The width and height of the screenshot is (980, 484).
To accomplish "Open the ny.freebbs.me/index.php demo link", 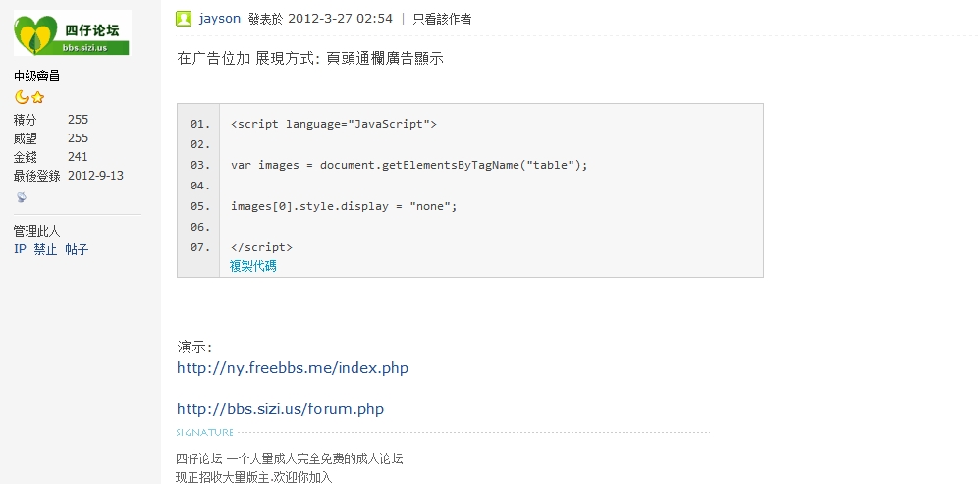I will [293, 368].
